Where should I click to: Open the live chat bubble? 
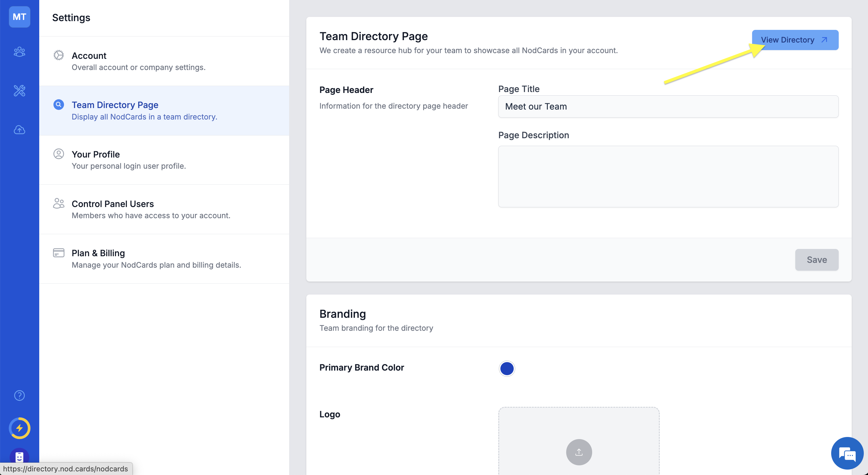[x=847, y=453]
